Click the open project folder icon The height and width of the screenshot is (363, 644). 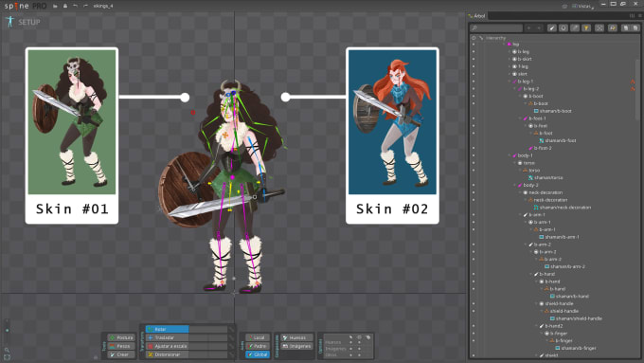point(55,7)
